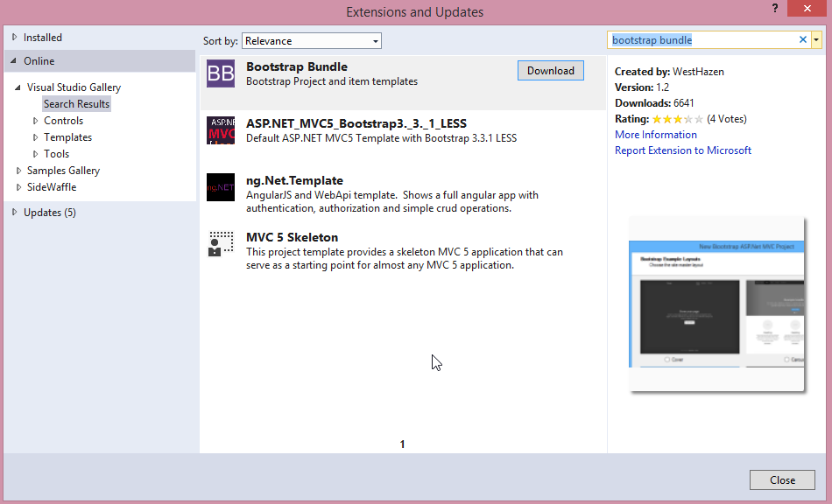This screenshot has width=832, height=504.
Task: Expand the Controls tree node
Action: click(36, 121)
